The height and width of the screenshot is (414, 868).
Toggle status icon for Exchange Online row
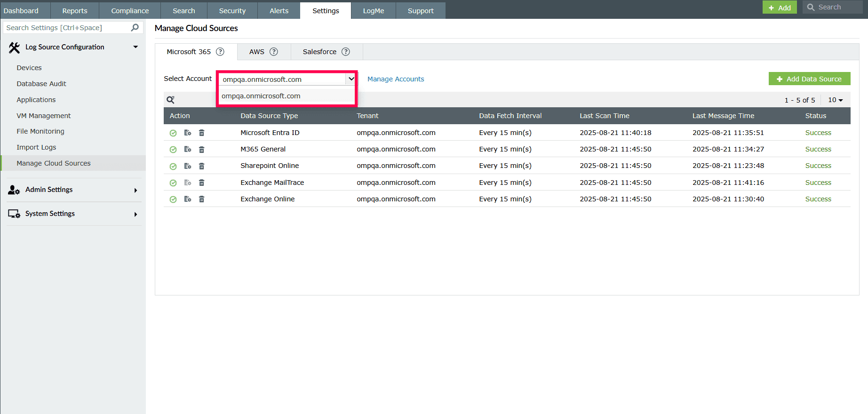173,199
